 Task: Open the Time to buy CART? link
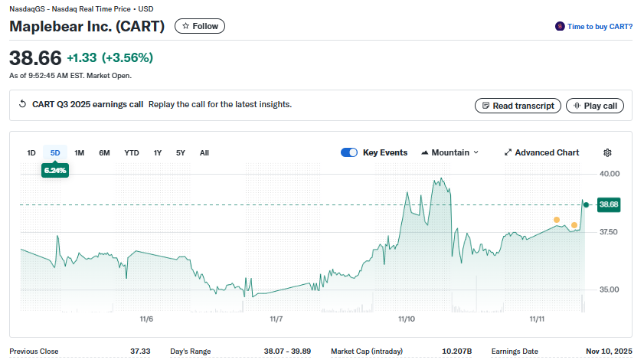click(x=600, y=26)
